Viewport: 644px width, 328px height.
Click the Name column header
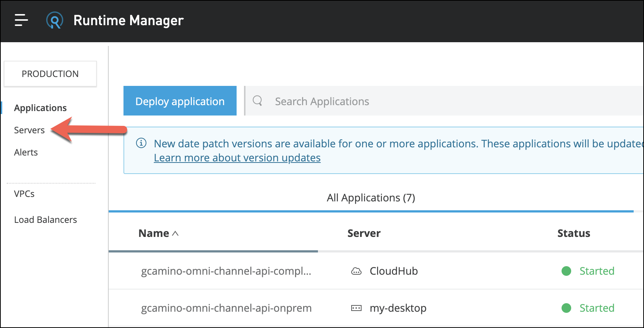pyautogui.click(x=154, y=233)
